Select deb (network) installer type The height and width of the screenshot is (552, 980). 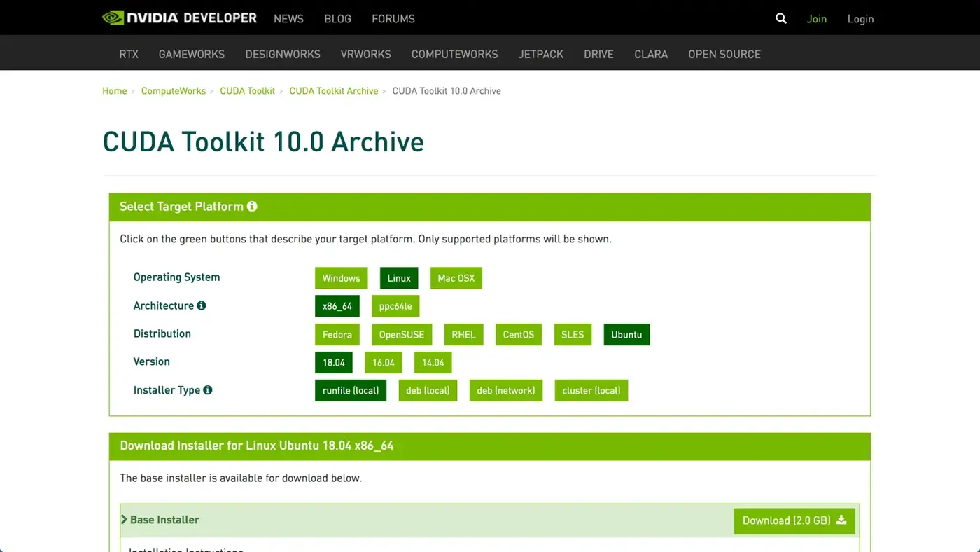(x=506, y=390)
